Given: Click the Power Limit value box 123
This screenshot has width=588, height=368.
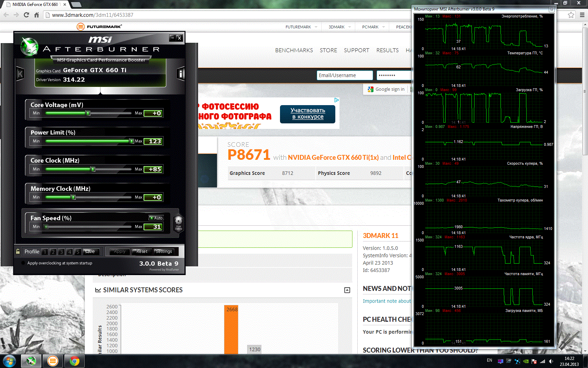Looking at the screenshot, I should [x=153, y=141].
